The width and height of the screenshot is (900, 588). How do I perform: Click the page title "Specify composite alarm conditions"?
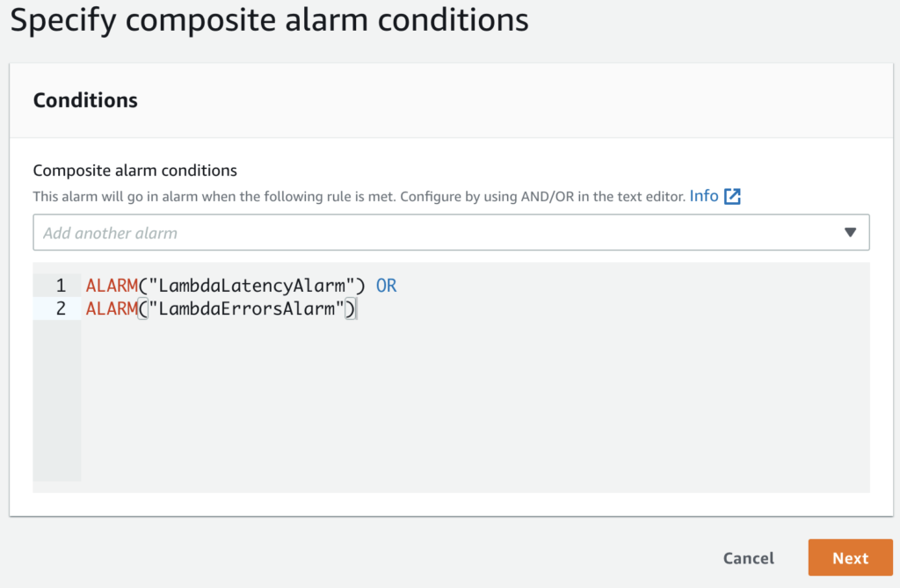pos(269,21)
